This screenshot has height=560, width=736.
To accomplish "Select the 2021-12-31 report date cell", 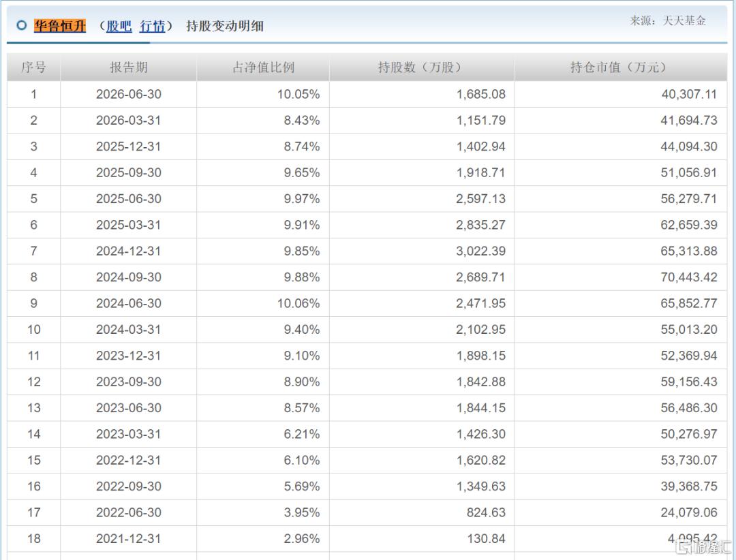I will [x=129, y=538].
